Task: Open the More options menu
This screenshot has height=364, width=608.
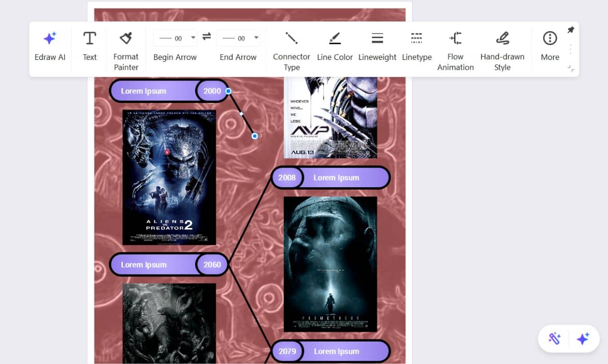Action: click(550, 47)
